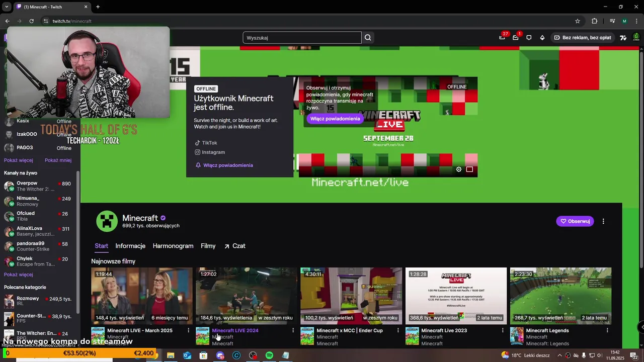Open the Minecraft x MCC Ender Cup thumbnail
This screenshot has width=644, height=362.
(351, 295)
